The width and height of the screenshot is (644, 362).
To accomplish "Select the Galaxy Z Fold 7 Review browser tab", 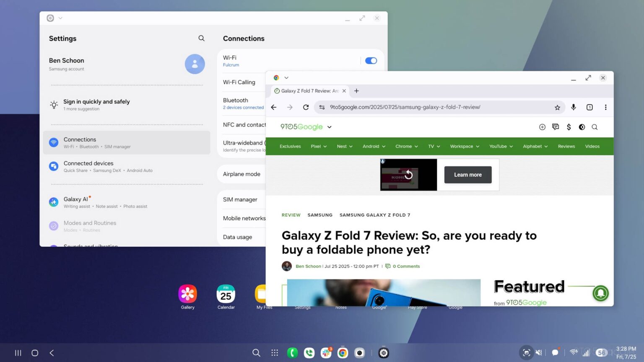I will 310,90.
